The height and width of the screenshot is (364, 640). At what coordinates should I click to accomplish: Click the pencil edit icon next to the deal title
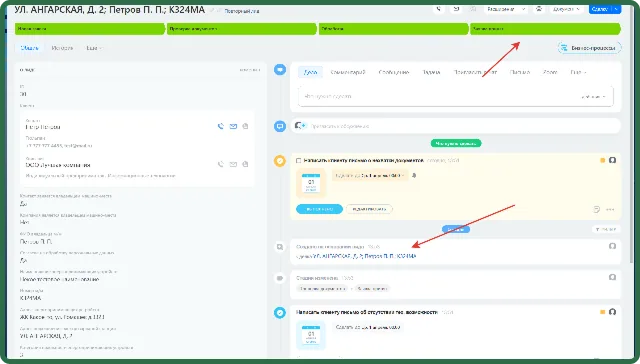[x=213, y=11]
